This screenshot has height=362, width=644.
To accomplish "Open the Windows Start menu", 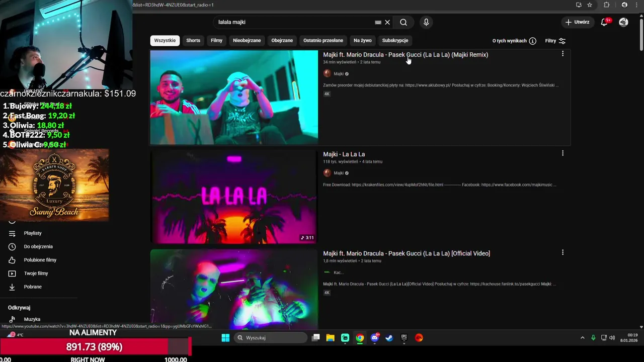I will [x=225, y=338].
